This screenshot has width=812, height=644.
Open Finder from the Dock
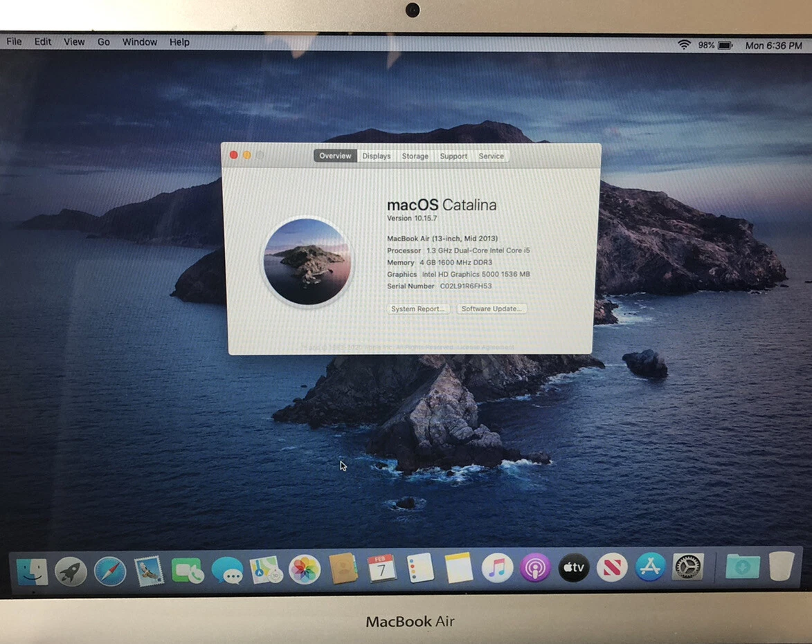pyautogui.click(x=32, y=571)
